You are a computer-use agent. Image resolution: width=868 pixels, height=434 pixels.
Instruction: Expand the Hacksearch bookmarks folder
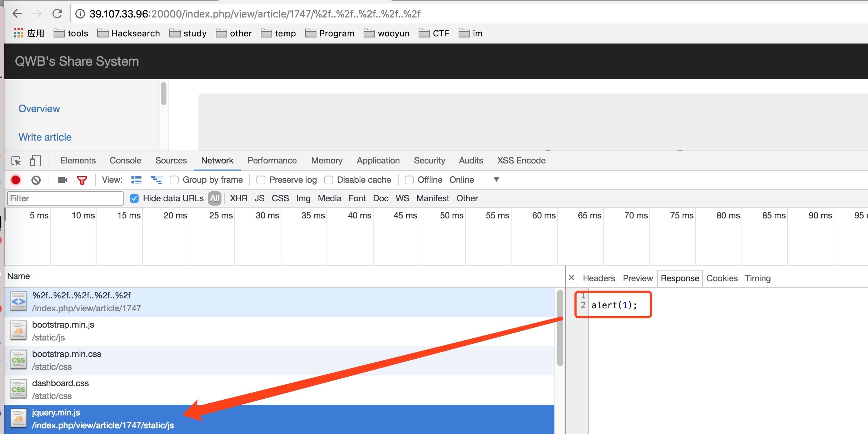129,33
